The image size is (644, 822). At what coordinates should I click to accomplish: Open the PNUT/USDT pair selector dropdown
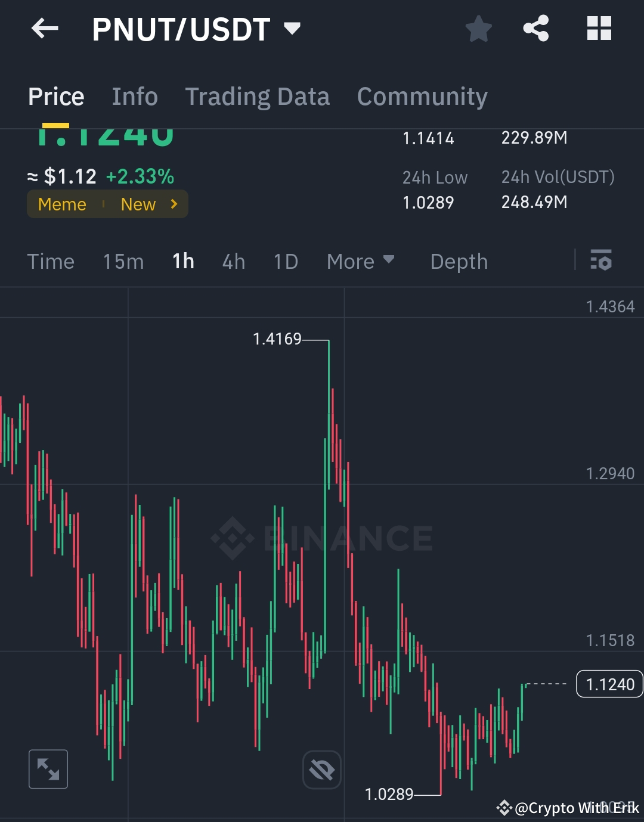(292, 27)
